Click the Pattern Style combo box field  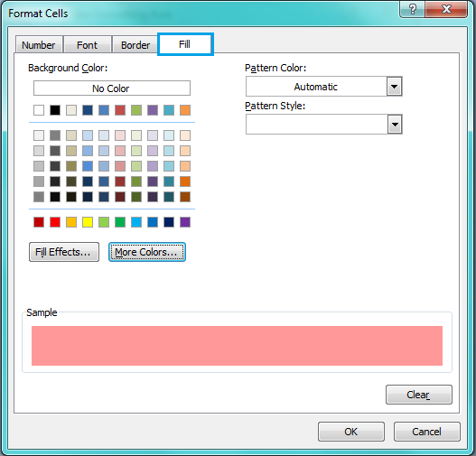tap(324, 124)
